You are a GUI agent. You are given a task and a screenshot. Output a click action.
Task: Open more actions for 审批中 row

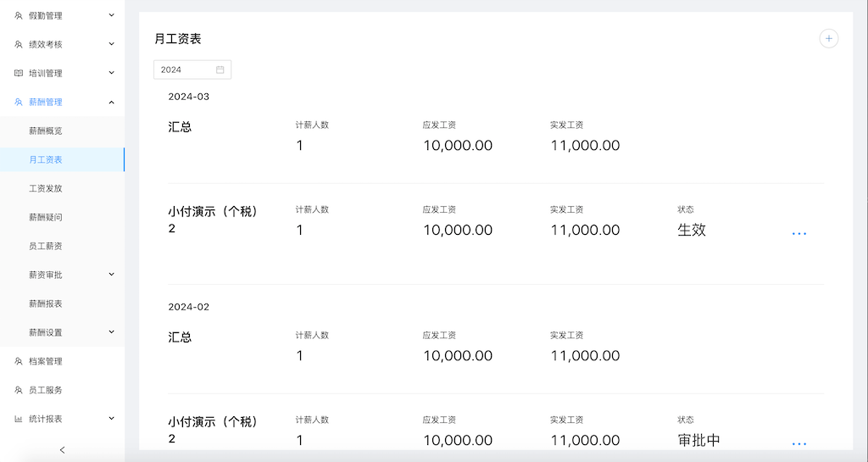click(x=798, y=443)
